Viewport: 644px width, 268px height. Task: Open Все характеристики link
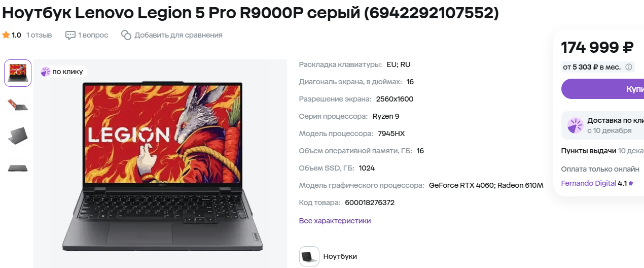(335, 221)
